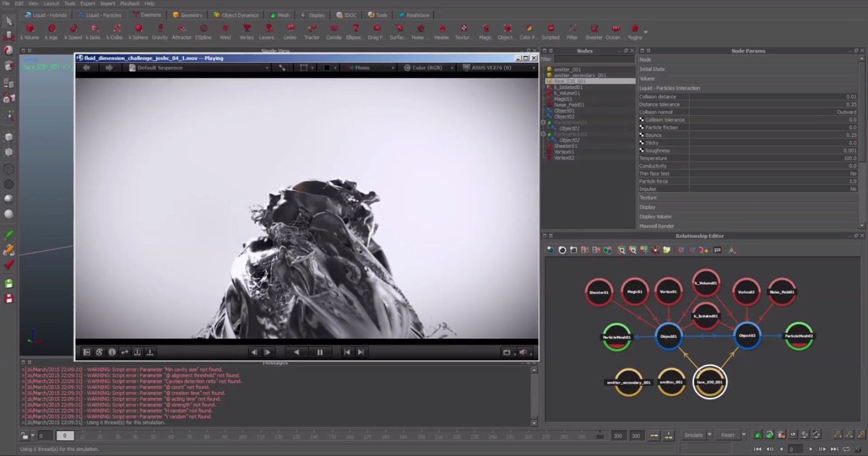
Task: Select emitter_secondary_001 in the Nodes list
Action: [x=580, y=75]
